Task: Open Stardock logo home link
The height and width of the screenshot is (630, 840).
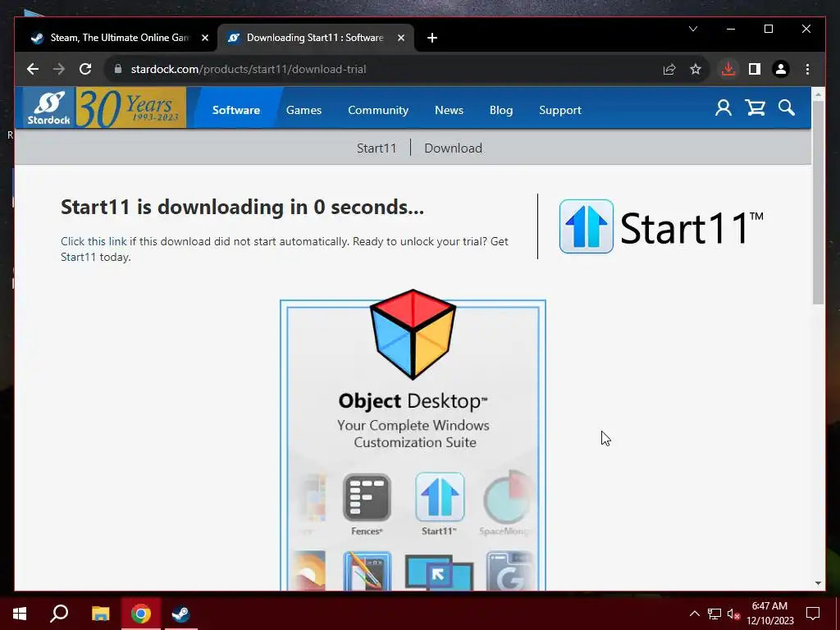Action: click(x=48, y=108)
